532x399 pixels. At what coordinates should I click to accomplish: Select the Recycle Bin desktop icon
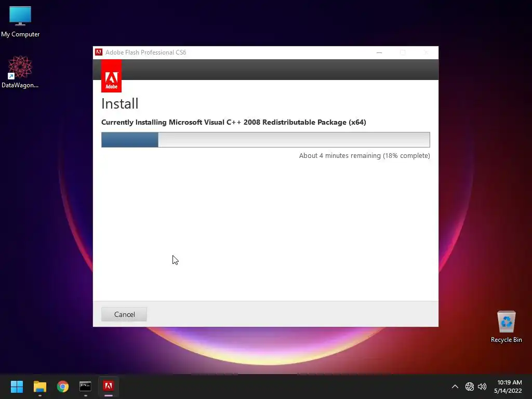pyautogui.click(x=506, y=327)
